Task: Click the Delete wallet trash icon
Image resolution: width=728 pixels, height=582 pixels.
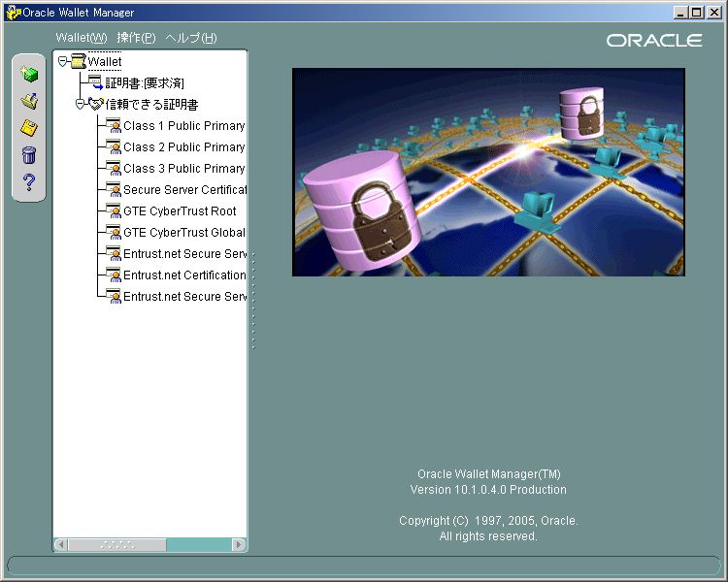Action: [x=29, y=155]
